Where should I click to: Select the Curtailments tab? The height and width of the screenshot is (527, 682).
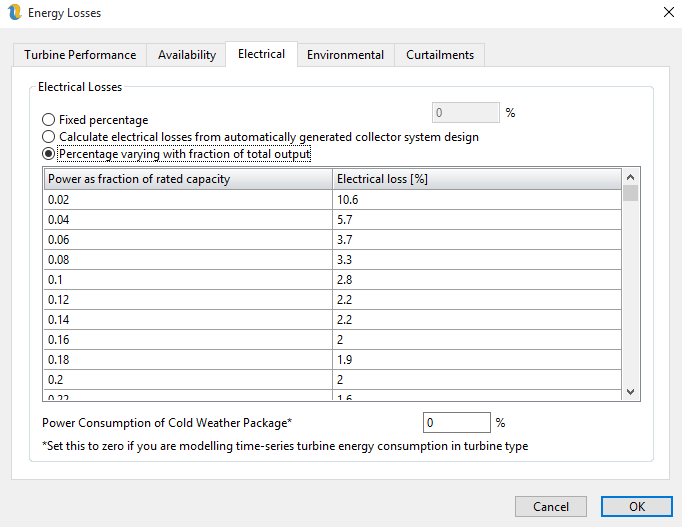point(440,55)
